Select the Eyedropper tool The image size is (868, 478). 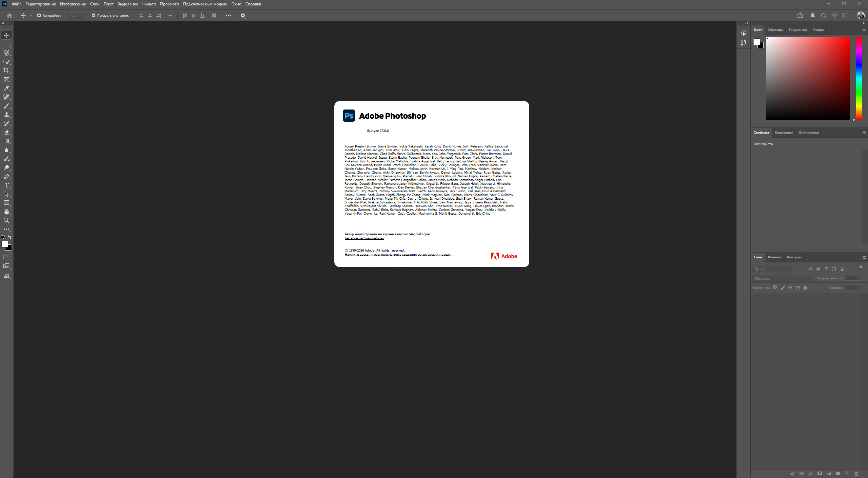click(x=6, y=88)
